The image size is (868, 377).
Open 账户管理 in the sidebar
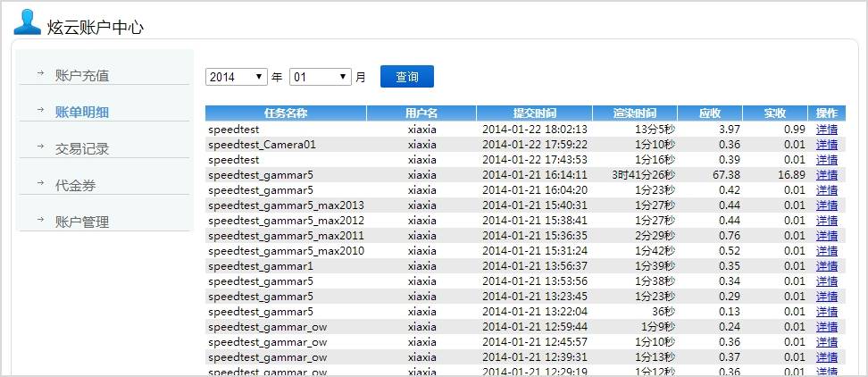tap(82, 222)
